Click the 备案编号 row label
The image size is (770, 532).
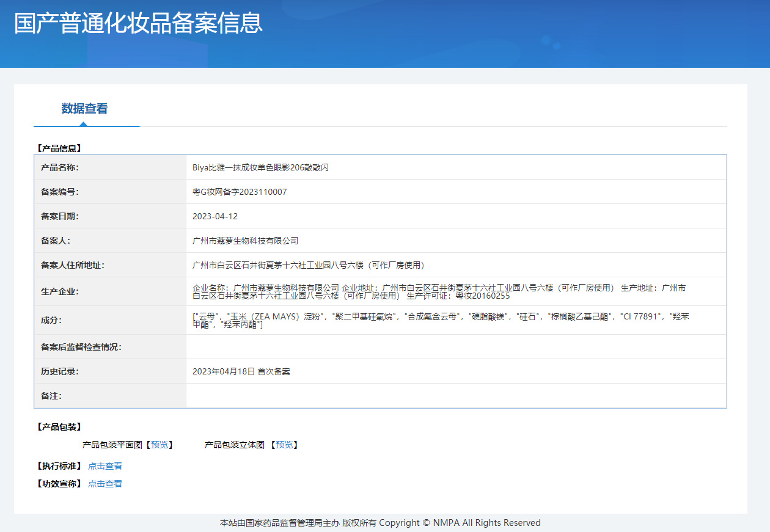tap(60, 192)
